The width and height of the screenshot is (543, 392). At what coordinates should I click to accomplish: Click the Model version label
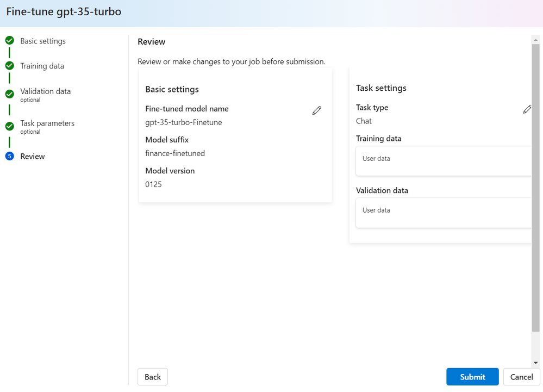pyautogui.click(x=170, y=171)
